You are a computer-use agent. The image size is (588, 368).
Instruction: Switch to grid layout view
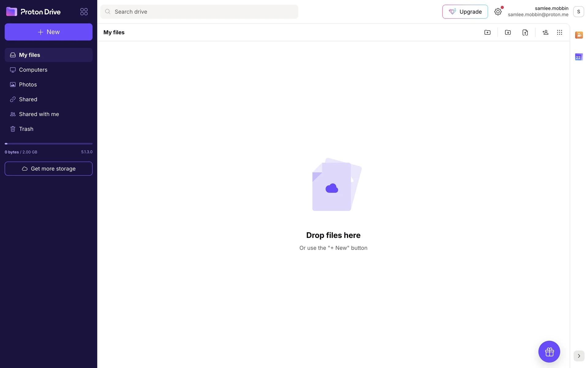coord(560,33)
